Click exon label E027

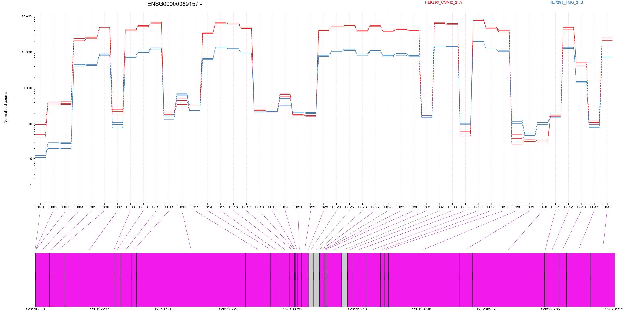tap(375, 207)
